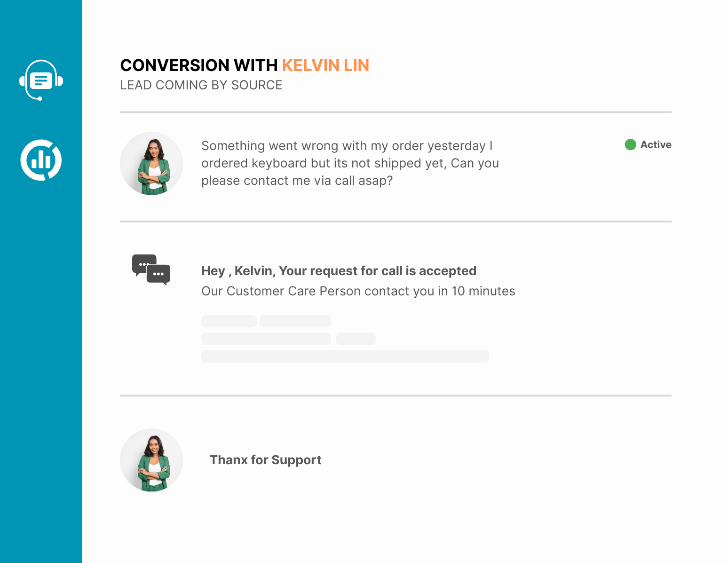Click the small placeholder bar in middle row

[356, 339]
